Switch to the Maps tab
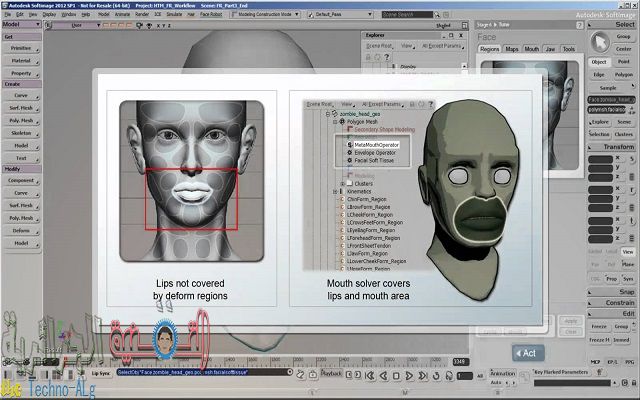The width and height of the screenshot is (640, 400). point(512,49)
